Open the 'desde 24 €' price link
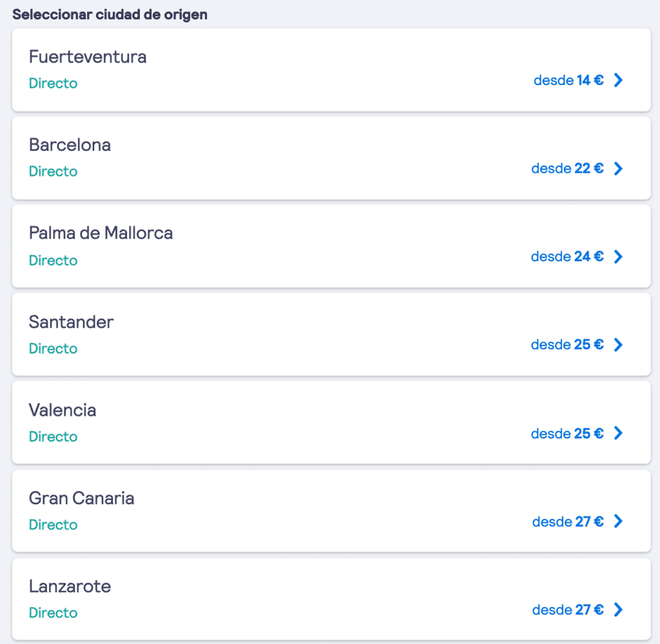Image resolution: width=660 pixels, height=644 pixels. pos(567,257)
